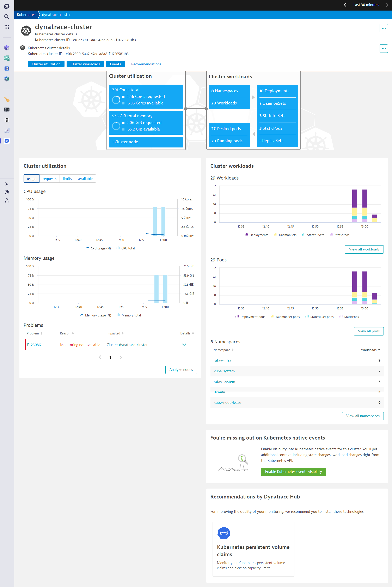Click the large Kubernetes cluster header icon

(26, 31)
